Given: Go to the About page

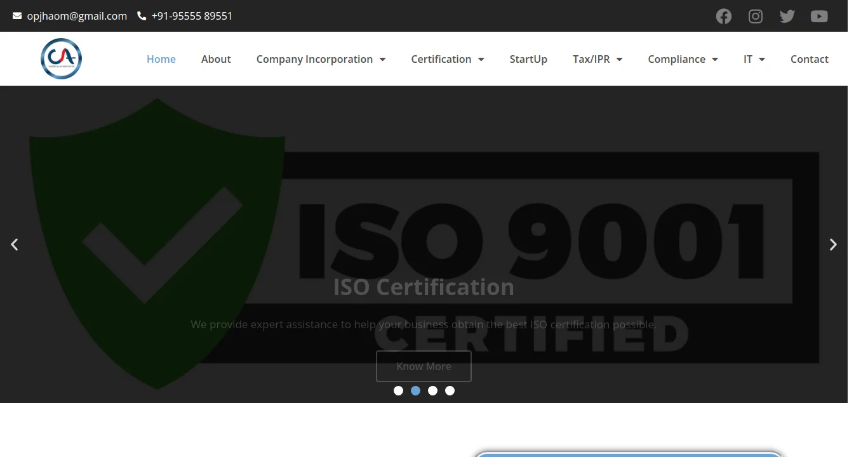Looking at the screenshot, I should coord(216,59).
